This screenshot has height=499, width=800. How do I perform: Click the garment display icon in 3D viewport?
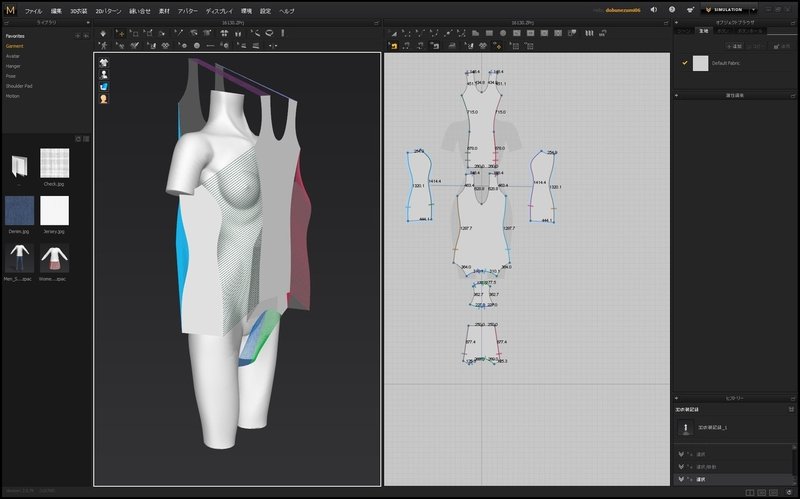[x=103, y=62]
